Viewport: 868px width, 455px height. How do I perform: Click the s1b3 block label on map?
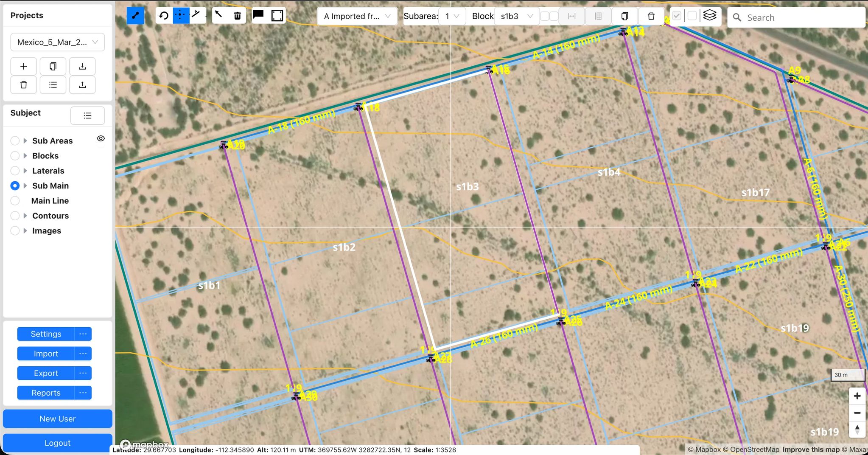468,187
